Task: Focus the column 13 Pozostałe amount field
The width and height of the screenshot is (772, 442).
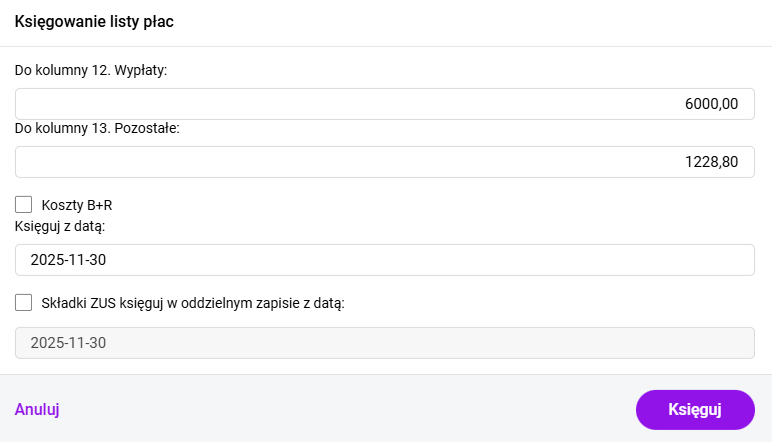Action: [x=385, y=162]
